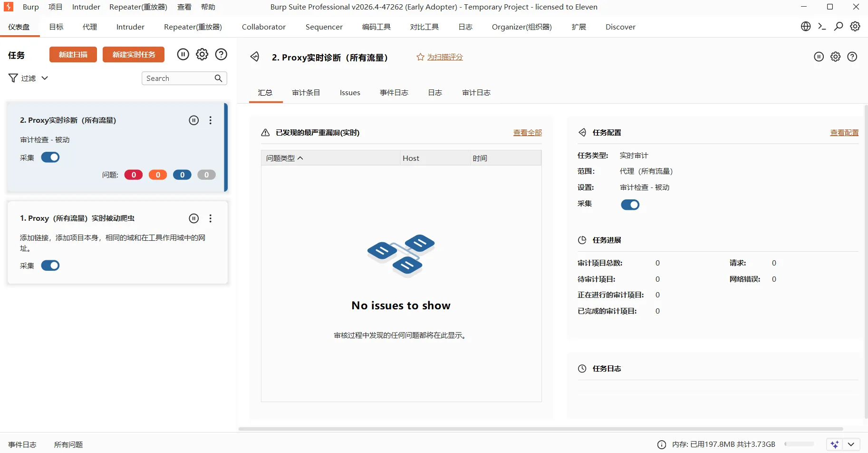
Task: Pause task 2 Proxy实时诊断 in the task list
Action: pos(194,120)
